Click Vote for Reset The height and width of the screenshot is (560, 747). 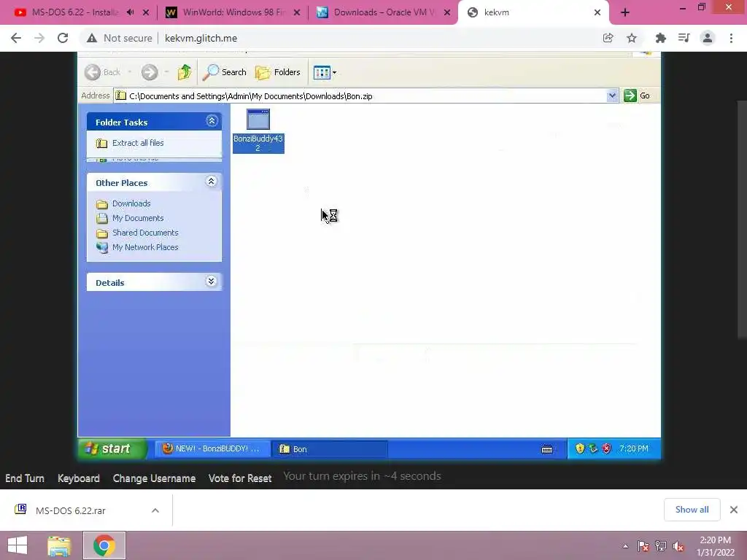tap(240, 478)
